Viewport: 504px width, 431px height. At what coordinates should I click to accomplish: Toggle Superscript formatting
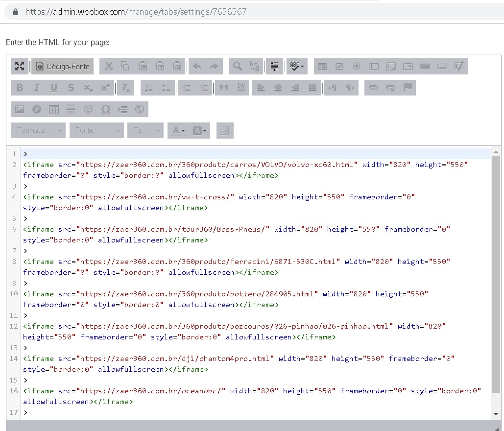105,88
